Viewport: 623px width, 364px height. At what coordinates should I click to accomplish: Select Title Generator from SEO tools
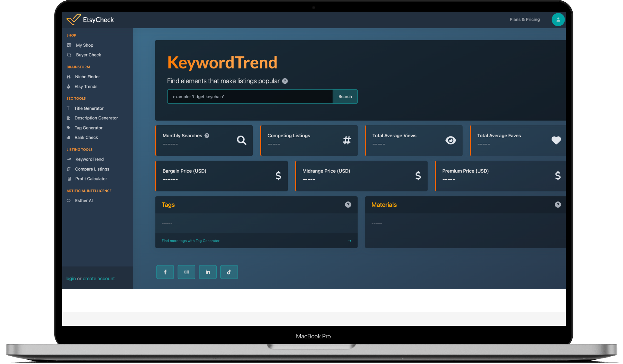click(89, 108)
